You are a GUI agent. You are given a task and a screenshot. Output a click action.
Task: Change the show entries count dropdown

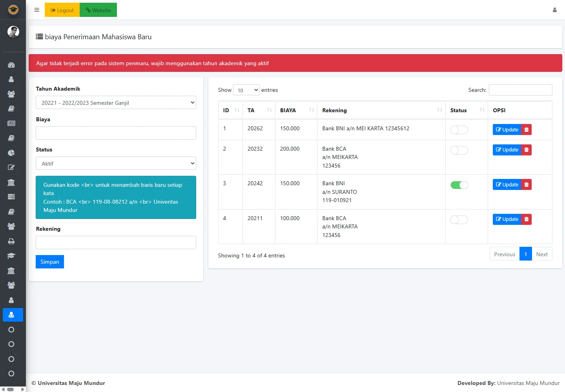click(246, 90)
